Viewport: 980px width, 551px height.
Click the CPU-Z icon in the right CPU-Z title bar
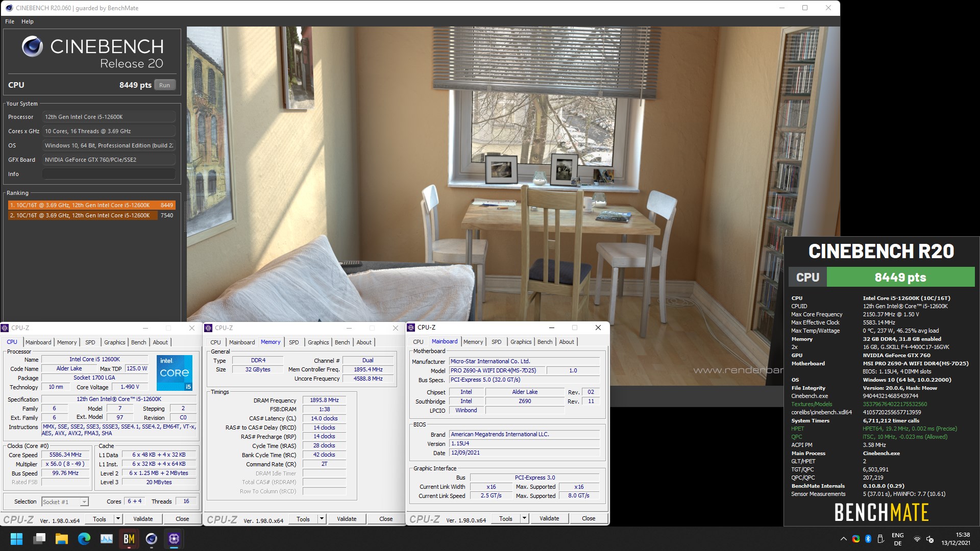click(411, 328)
